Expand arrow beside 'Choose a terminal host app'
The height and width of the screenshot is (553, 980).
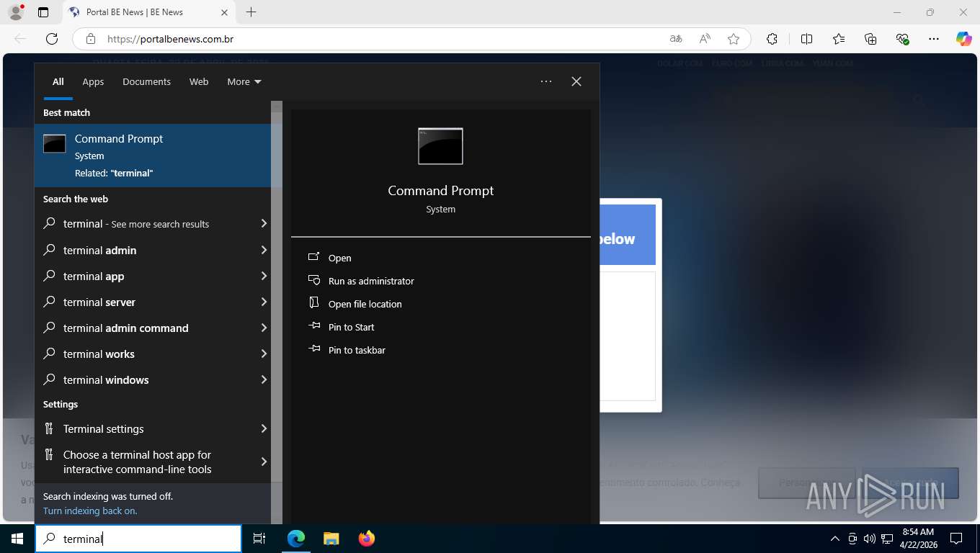tap(264, 462)
